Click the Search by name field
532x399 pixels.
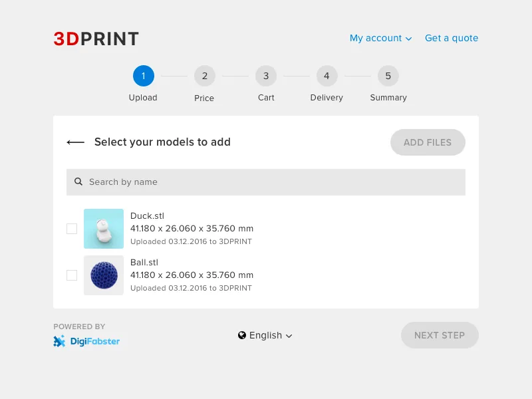point(266,182)
